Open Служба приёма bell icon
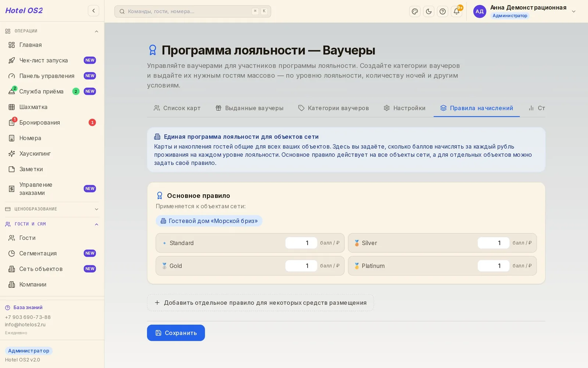The height and width of the screenshot is (368, 588). click(x=12, y=91)
